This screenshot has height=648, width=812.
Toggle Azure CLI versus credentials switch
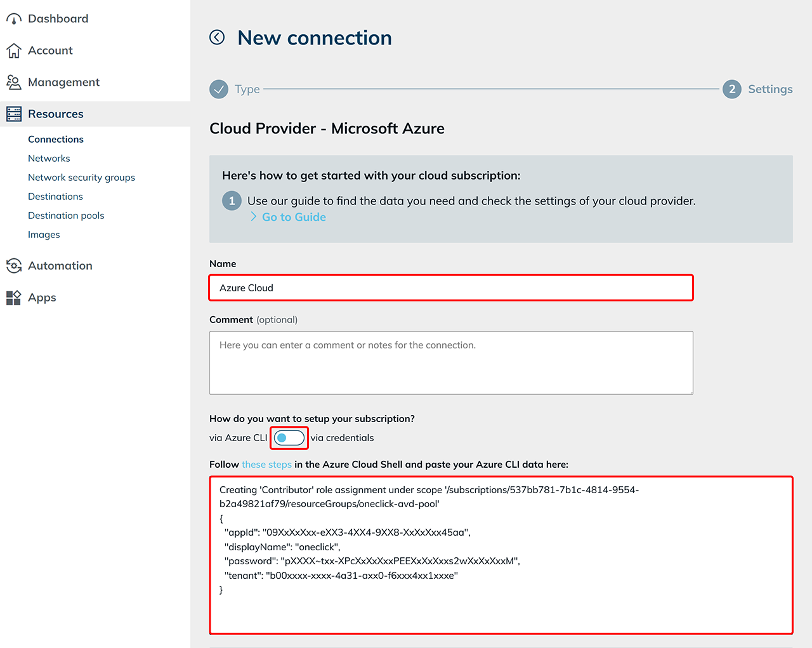[289, 438]
